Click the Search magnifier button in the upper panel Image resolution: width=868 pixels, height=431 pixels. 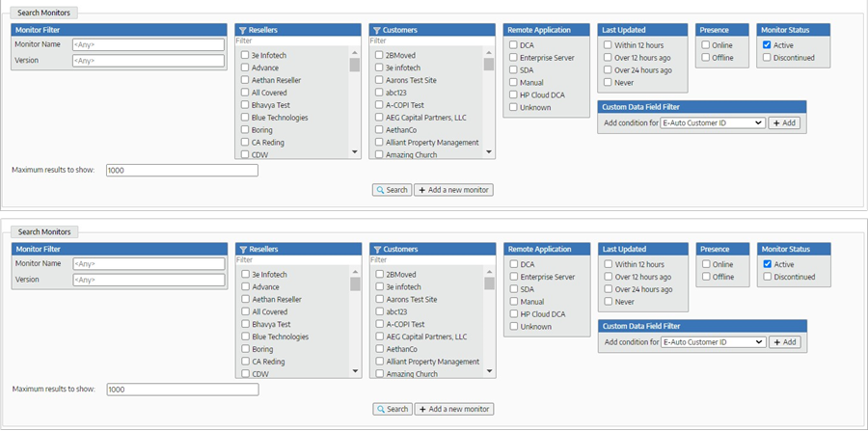[x=392, y=190]
